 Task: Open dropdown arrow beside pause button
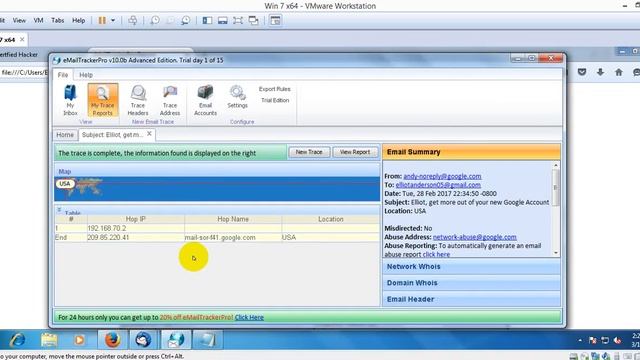click(113, 20)
